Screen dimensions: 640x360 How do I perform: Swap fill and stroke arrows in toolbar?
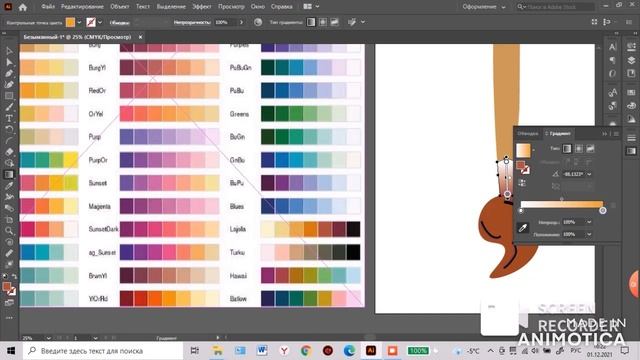click(14, 277)
